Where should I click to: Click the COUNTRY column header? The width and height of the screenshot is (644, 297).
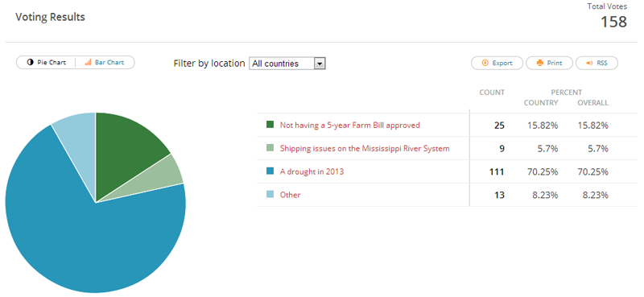(541, 103)
